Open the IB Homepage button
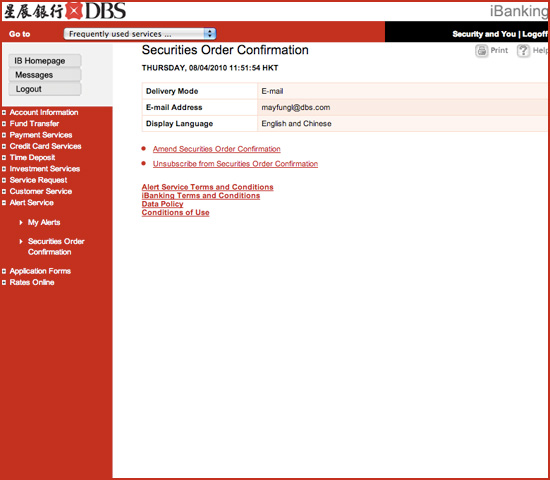Image resolution: width=550 pixels, height=480 pixels. point(45,61)
